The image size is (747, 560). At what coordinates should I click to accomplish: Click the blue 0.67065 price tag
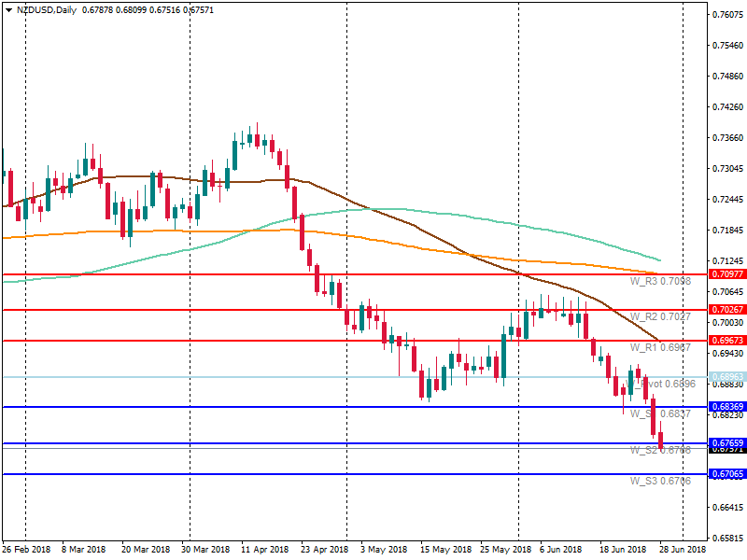(x=726, y=474)
